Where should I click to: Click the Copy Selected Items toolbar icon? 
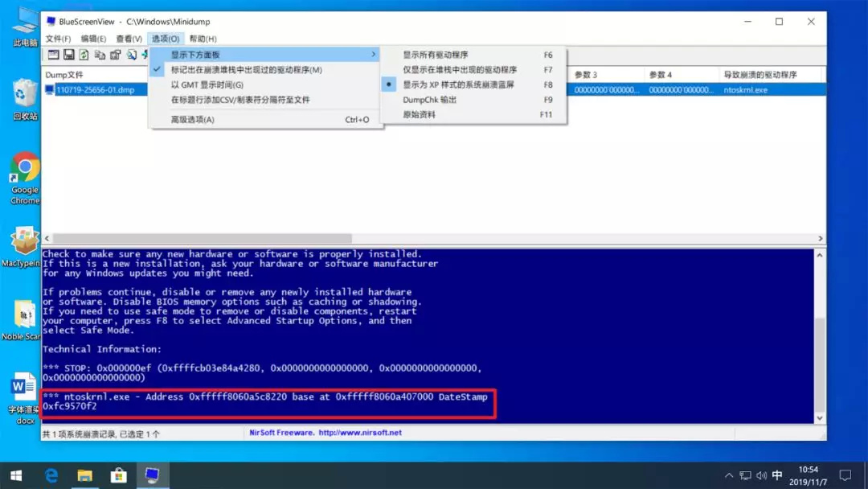pyautogui.click(x=100, y=54)
